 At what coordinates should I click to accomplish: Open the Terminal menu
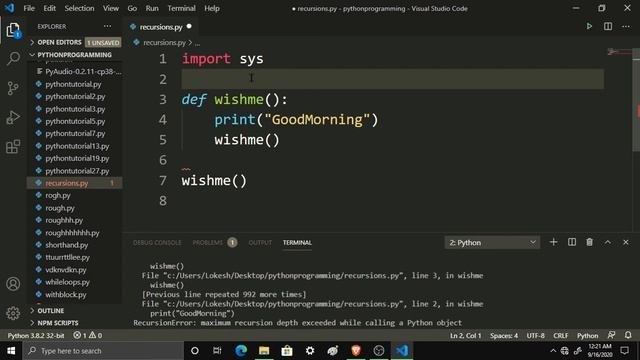click(x=182, y=8)
